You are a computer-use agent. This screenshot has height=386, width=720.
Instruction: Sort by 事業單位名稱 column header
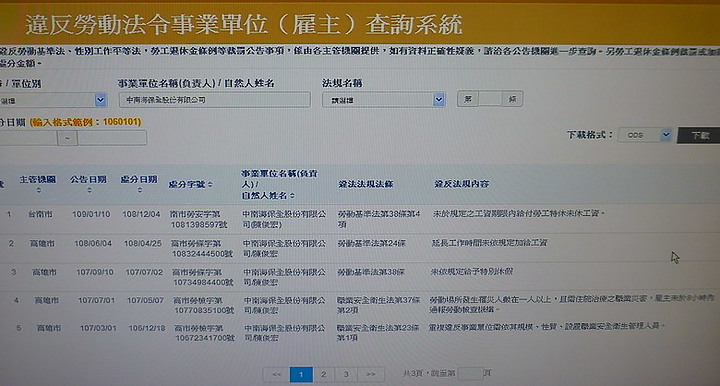[x=280, y=185]
